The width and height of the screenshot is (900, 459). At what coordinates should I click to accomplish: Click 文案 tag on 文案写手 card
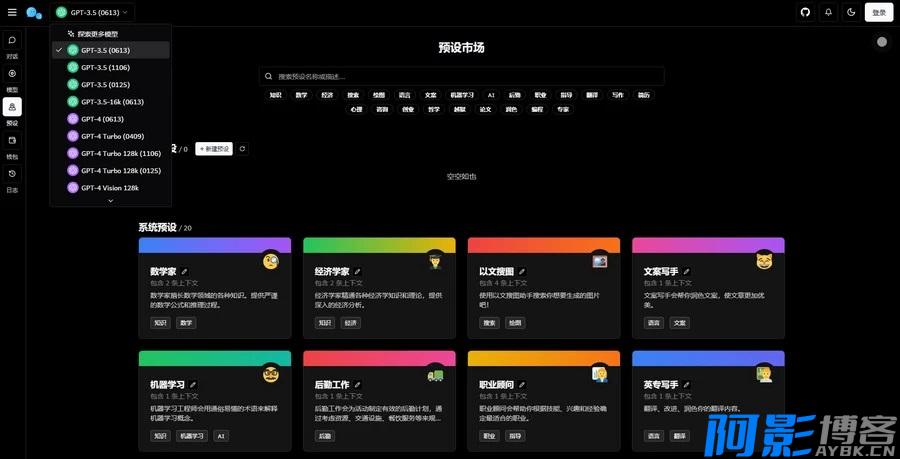point(680,323)
